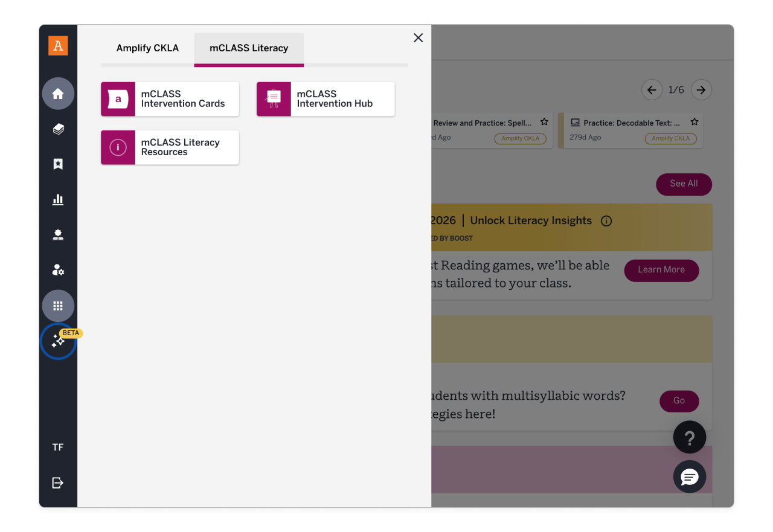The width and height of the screenshot is (773, 532).
Task: Open mCLASS Intervention Cards
Action: [170, 99]
